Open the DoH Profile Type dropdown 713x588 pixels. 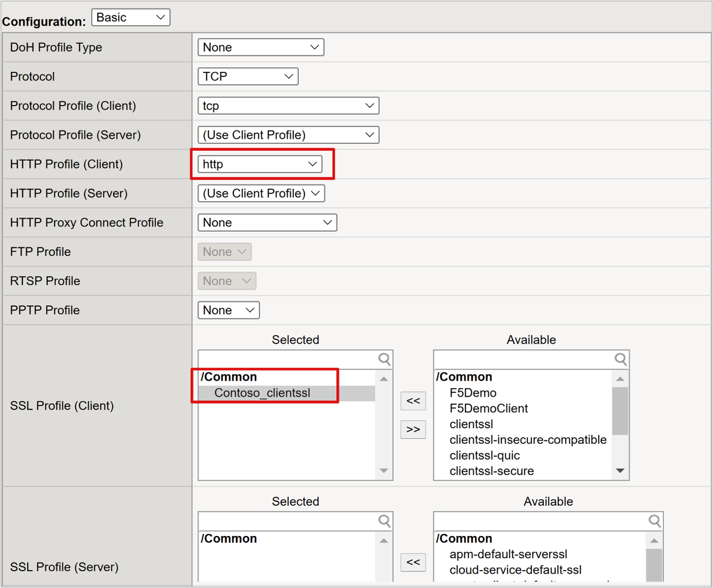click(x=261, y=47)
